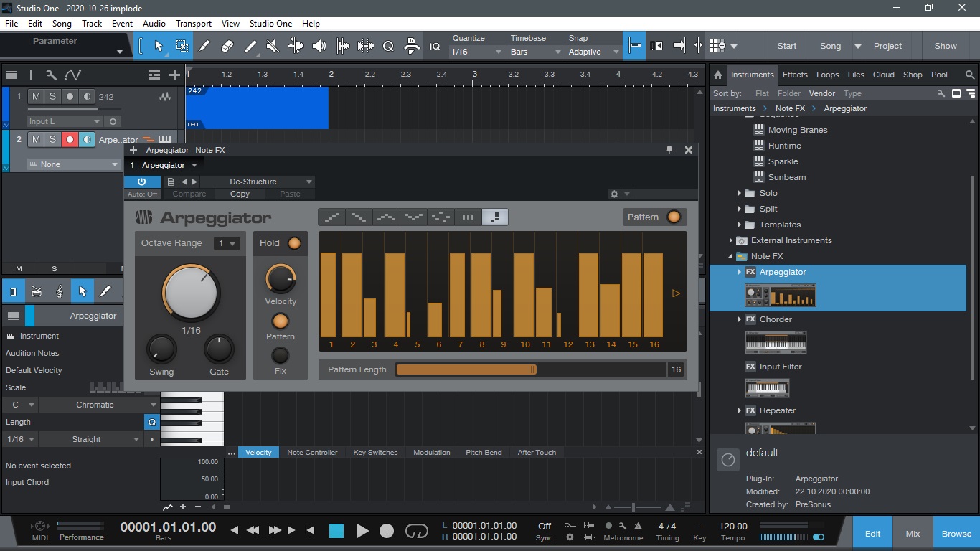Select the Mute tool in the toolbar
This screenshot has width=980, height=551.
coord(273,46)
